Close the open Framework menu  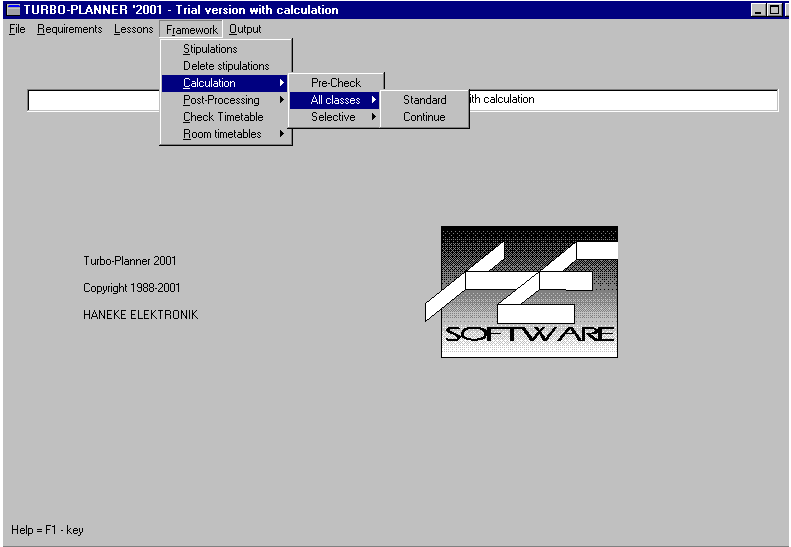coord(191,30)
